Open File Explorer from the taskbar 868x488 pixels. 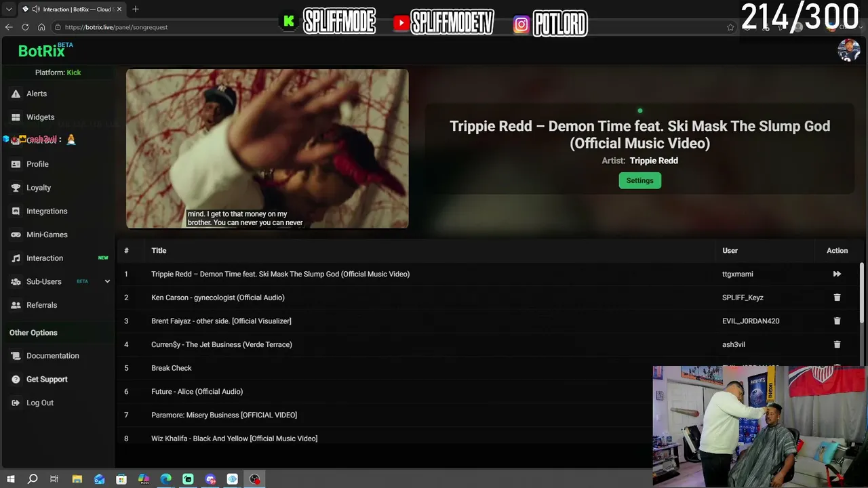77,479
